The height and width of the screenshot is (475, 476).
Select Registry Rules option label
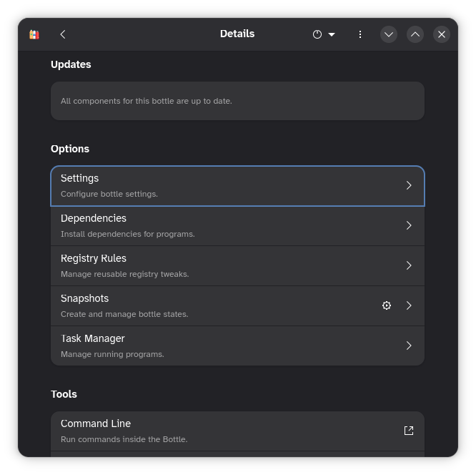(94, 258)
